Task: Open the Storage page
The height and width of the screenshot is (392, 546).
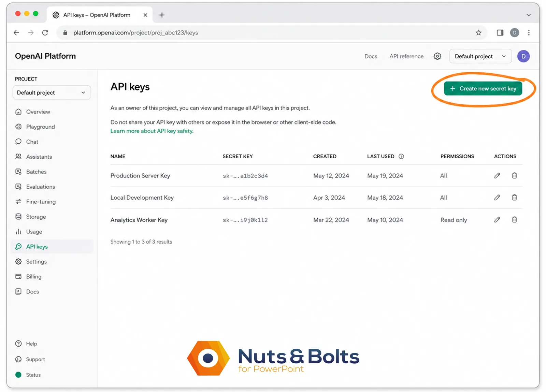Action: point(52,217)
